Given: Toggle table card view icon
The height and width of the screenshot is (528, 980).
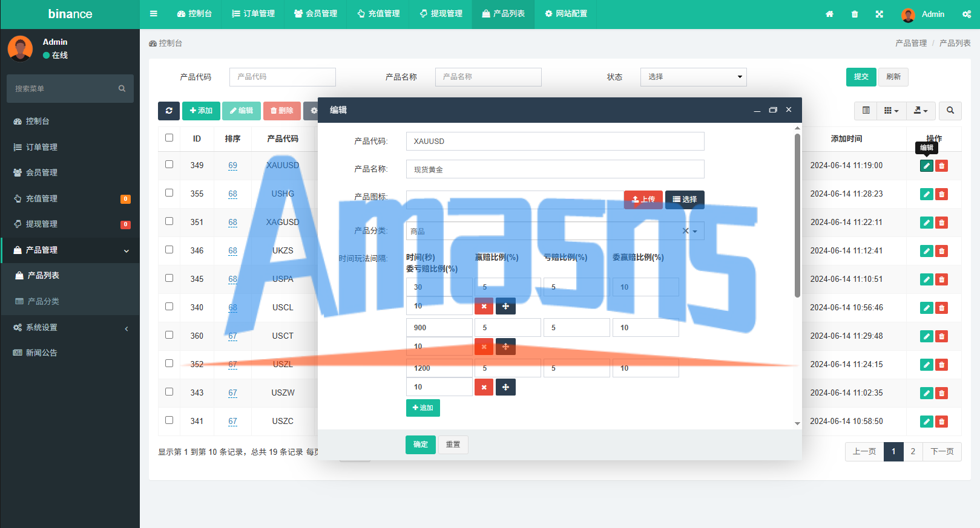Looking at the screenshot, I should 866,110.
